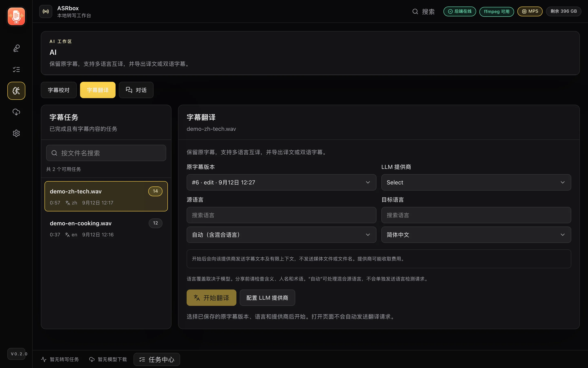Image resolution: width=588 pixels, height=368 pixels.
Task: Click the 目标语言 搜索语言 input field
Action: [476, 215]
